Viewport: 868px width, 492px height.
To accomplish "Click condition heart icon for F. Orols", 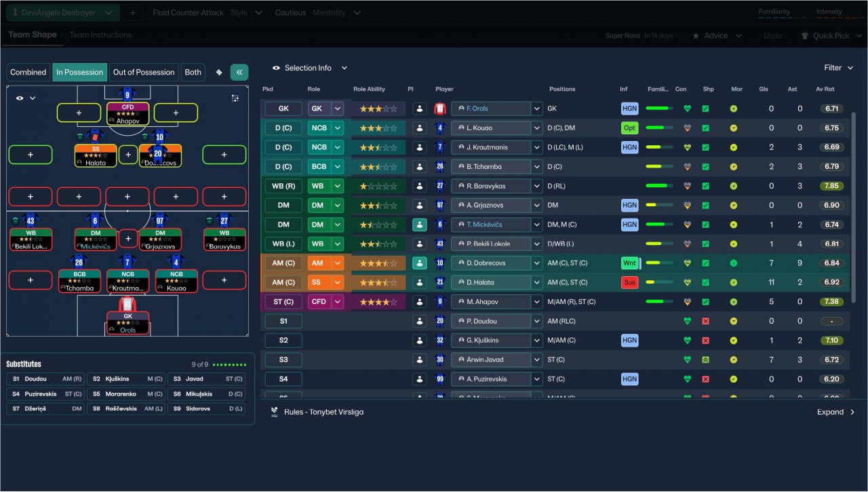I will pos(687,109).
